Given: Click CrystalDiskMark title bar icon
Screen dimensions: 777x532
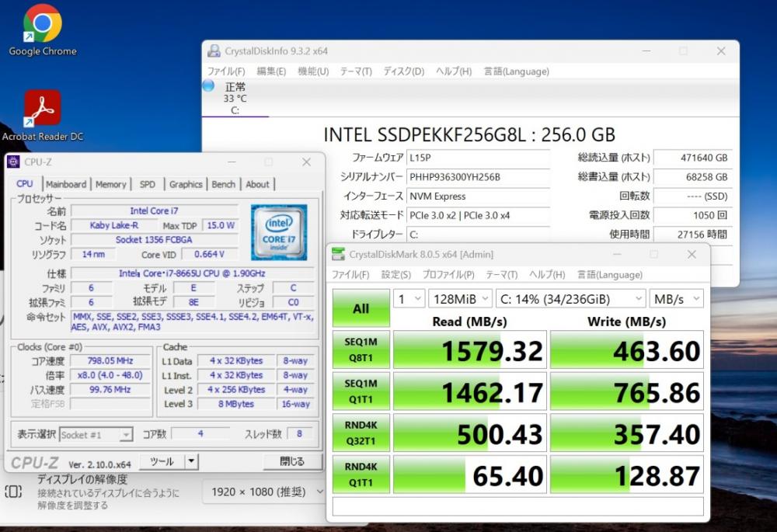Looking at the screenshot, I should pyautogui.click(x=339, y=254).
